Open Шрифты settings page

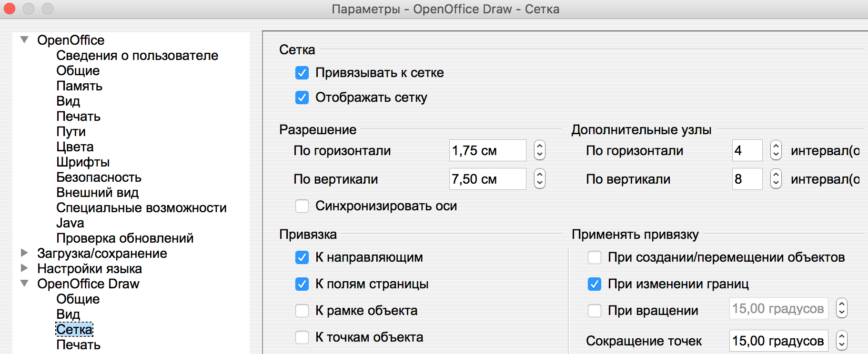[x=83, y=162]
